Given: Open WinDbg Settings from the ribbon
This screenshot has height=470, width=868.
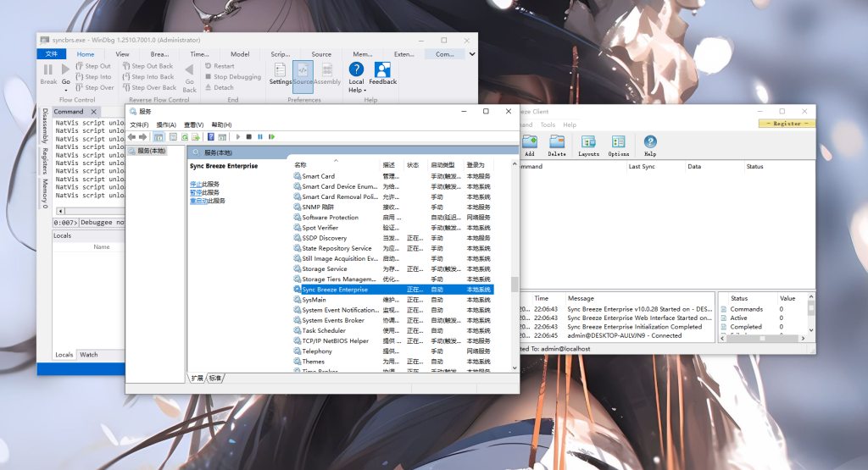Looking at the screenshot, I should pyautogui.click(x=280, y=74).
